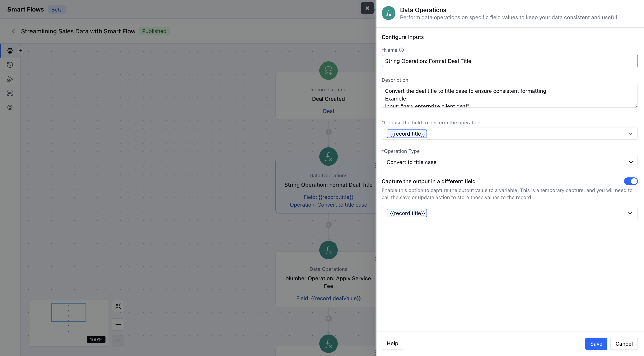Viewport: 644px width, 356px height.
Task: Expand the Operation Type dropdown
Action: [631, 162]
